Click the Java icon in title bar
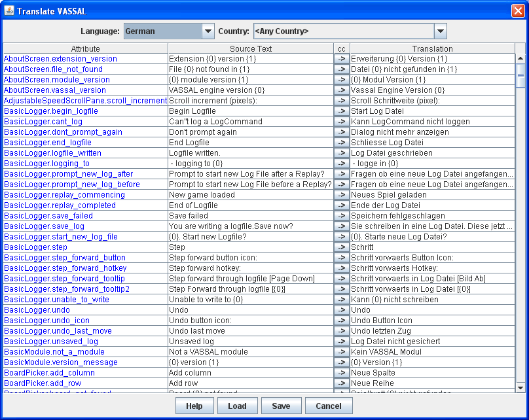Image resolution: width=529 pixels, height=420 pixels. click(x=9, y=11)
